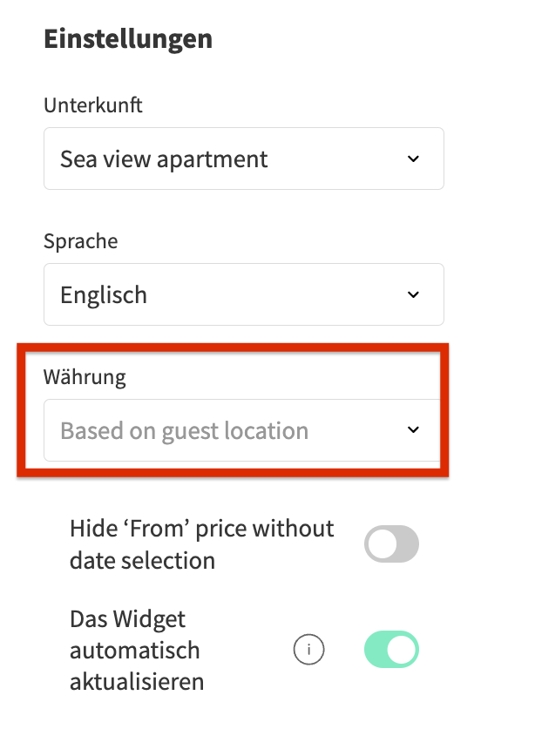The height and width of the screenshot is (756, 535).
Task: Click the Einstellungen heading
Action: [128, 39]
